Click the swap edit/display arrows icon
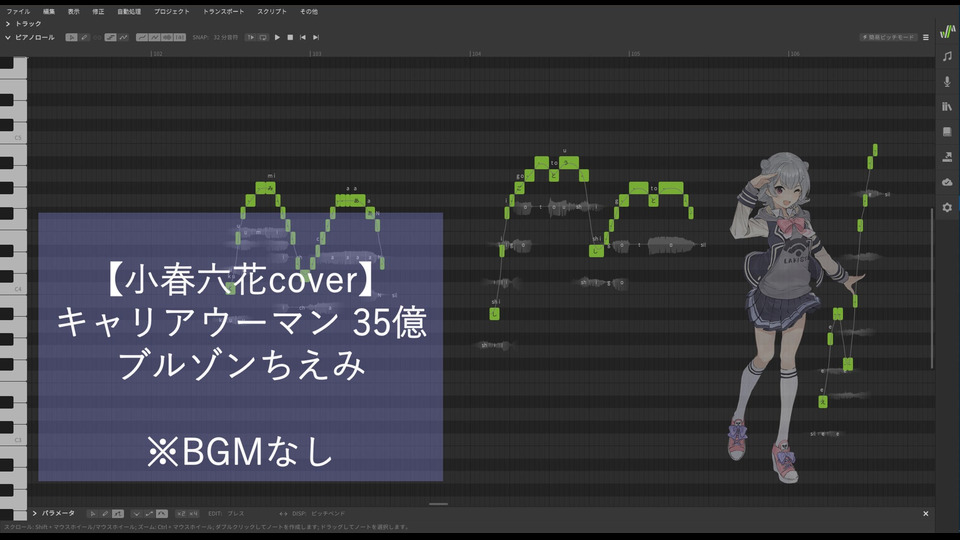Screen dimensions: 960x540 [283, 514]
